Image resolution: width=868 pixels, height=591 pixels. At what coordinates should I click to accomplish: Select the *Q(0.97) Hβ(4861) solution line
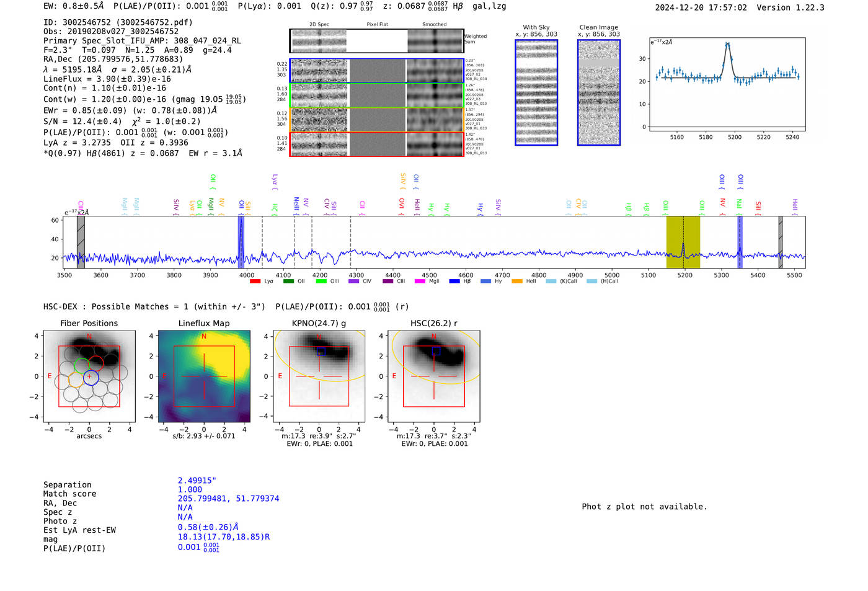click(143, 153)
